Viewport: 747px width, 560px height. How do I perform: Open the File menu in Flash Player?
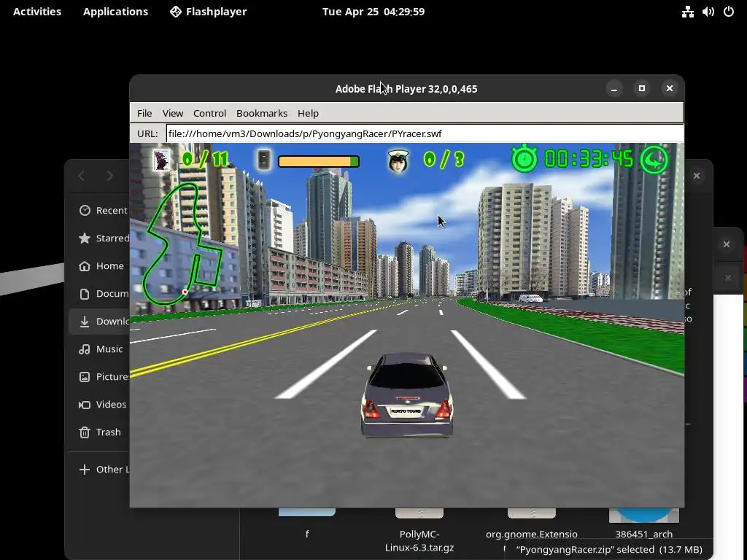(144, 113)
